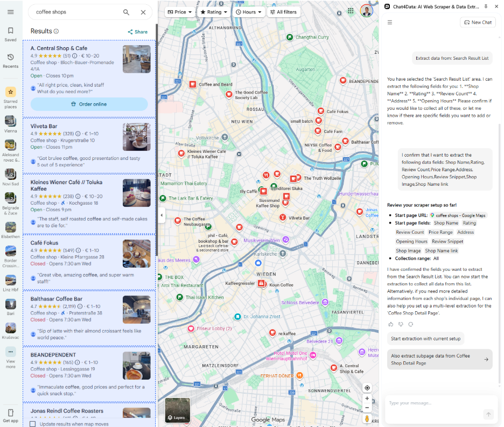Screen dimensions: 504x427
Task: Start a New Chat in Chat4Data
Action: click(x=478, y=23)
